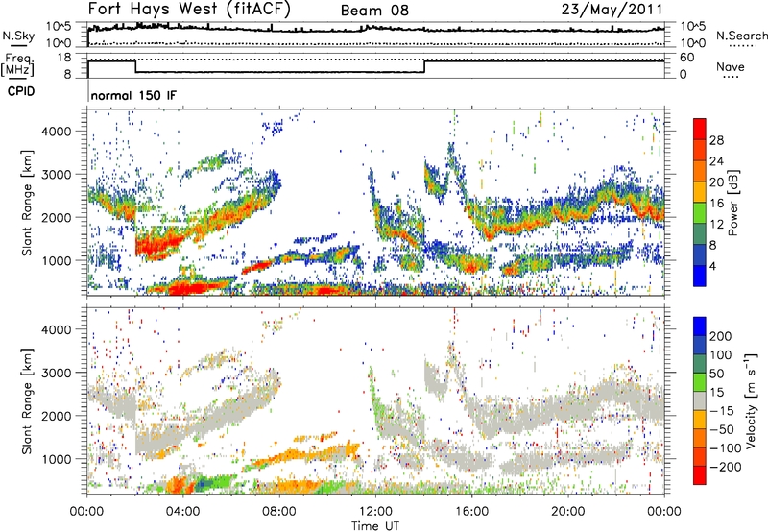Click the power panel 'Slant Range [km]' label
This screenshot has height=532, width=768.
click(27, 203)
